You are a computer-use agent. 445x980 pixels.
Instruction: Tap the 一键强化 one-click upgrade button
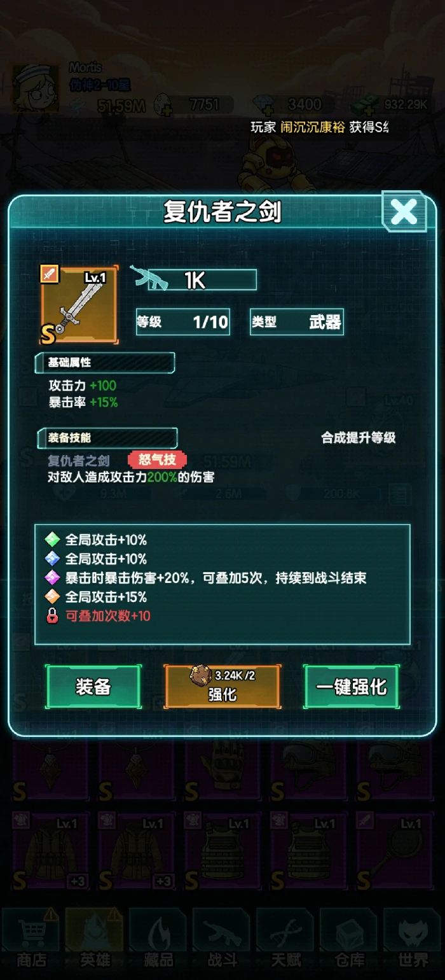[352, 687]
